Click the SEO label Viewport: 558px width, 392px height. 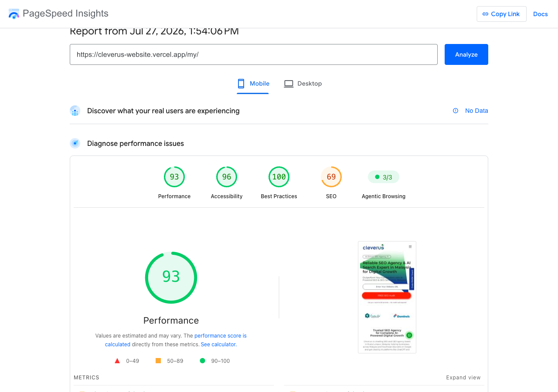[x=331, y=196]
